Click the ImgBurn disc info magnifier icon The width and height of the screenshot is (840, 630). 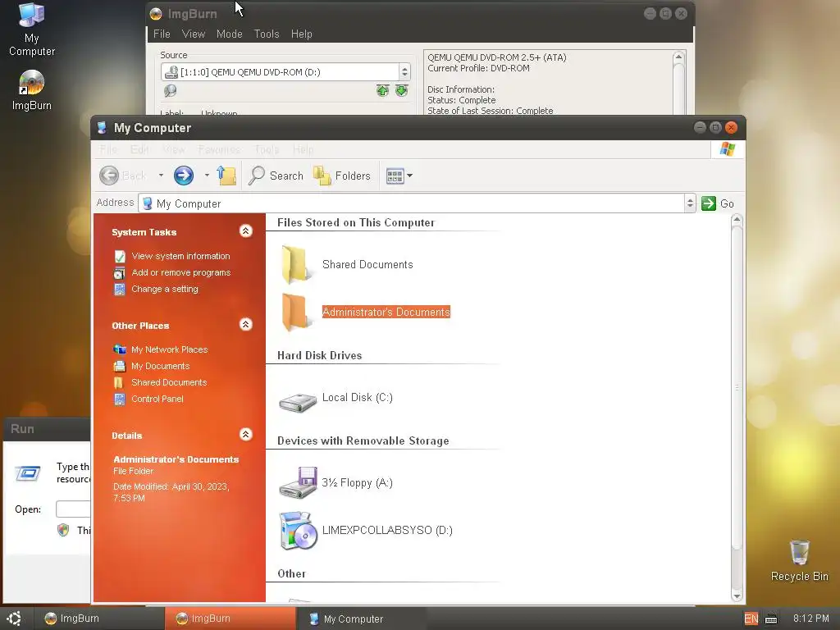coord(171,90)
